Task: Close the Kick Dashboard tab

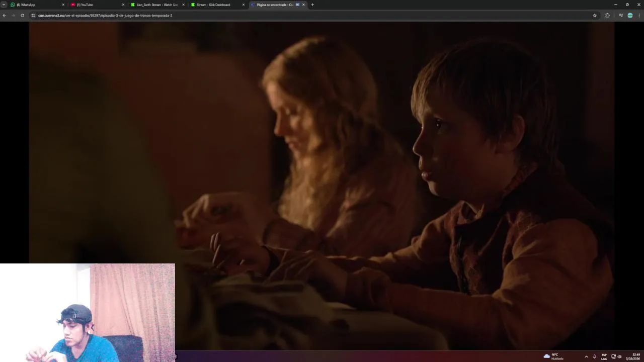Action: click(244, 5)
